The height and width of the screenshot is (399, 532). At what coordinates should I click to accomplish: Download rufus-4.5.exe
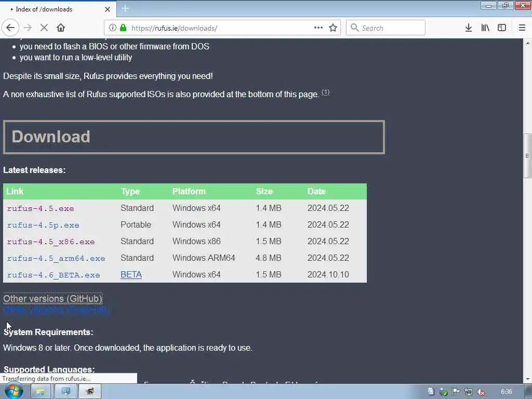pyautogui.click(x=41, y=208)
